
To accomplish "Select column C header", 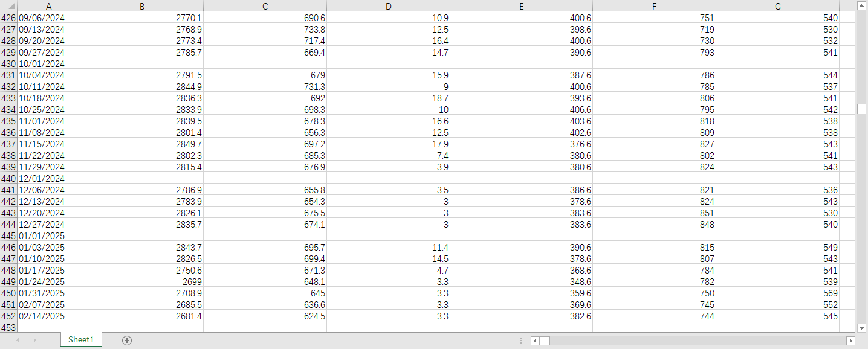I will pyautogui.click(x=265, y=6).
